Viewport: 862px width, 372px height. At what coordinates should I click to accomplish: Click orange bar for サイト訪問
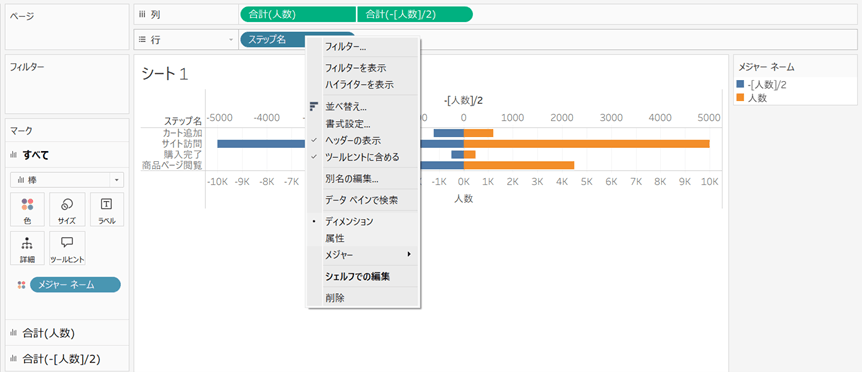pos(587,143)
